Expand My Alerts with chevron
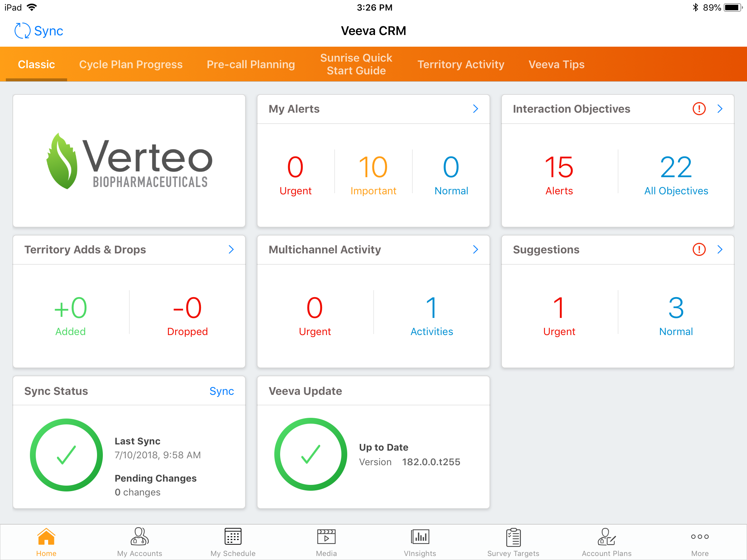The height and width of the screenshot is (560, 747). (475, 109)
